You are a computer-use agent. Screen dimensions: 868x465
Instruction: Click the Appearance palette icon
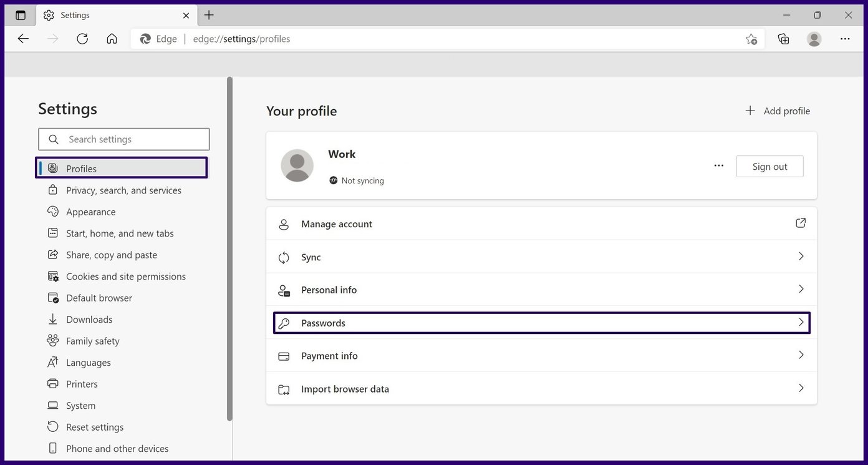[53, 212]
